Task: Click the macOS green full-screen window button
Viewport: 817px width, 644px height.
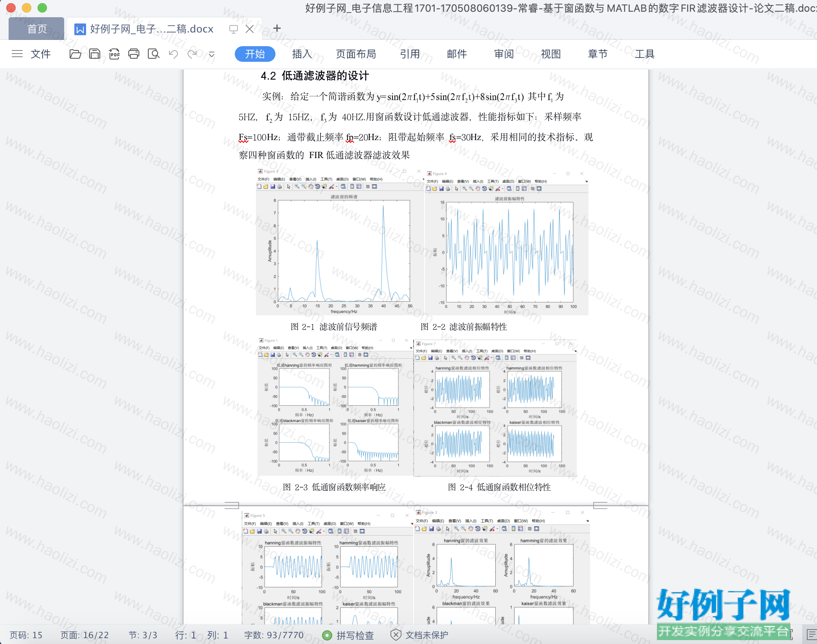Action: [x=42, y=8]
